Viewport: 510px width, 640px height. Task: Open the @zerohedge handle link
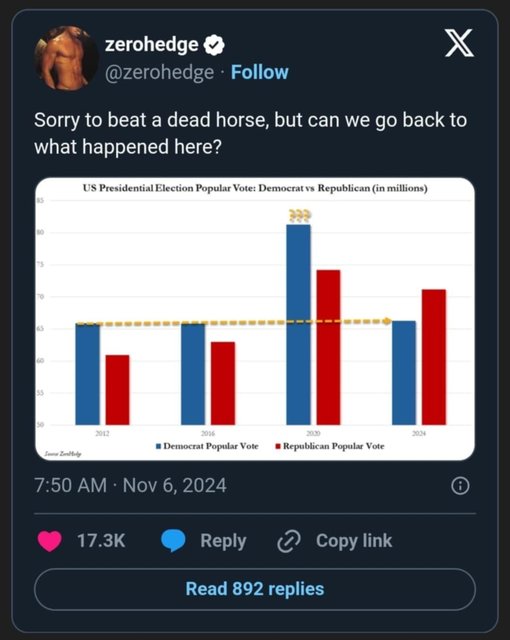coord(159,73)
